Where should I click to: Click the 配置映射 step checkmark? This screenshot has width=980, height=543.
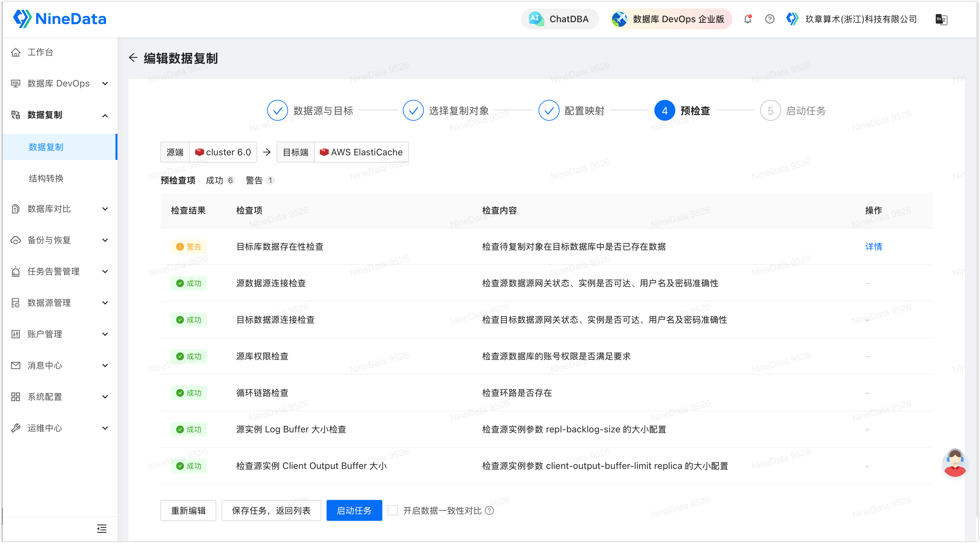tap(549, 110)
